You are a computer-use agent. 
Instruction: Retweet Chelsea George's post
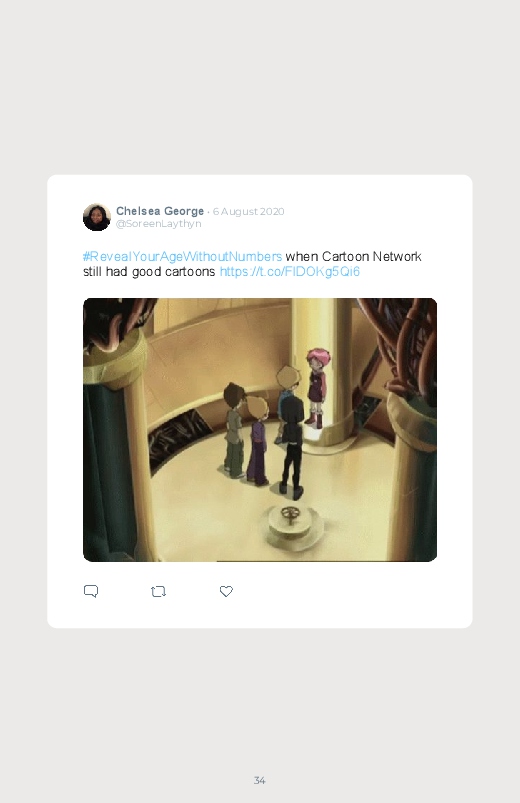pos(158,591)
